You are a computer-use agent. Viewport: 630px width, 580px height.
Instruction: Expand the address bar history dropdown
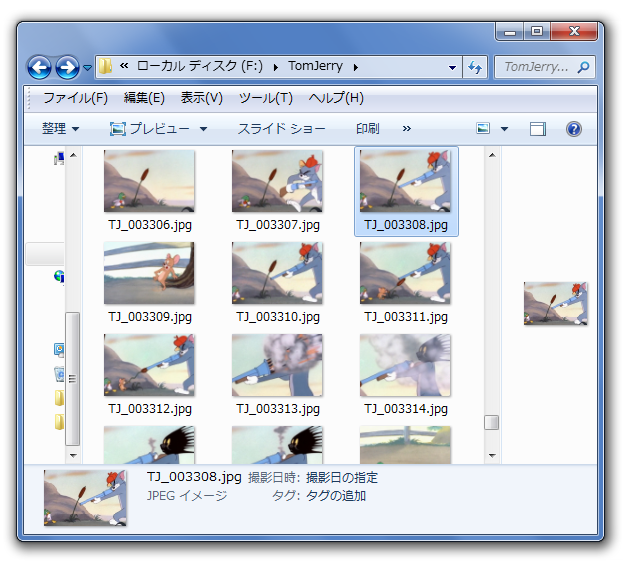pos(452,67)
